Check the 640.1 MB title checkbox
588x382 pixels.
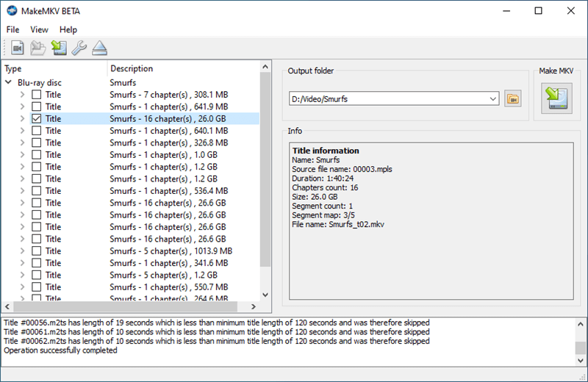tap(36, 131)
